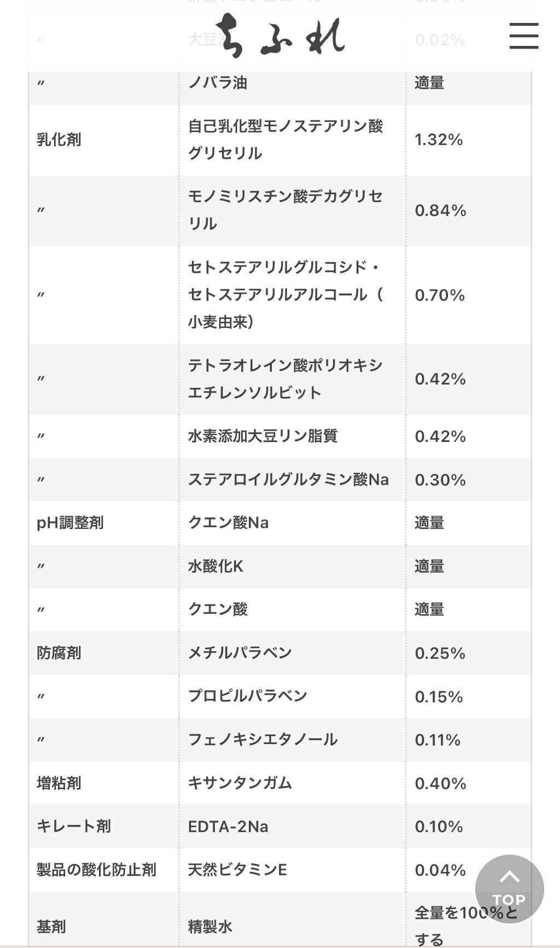Select 水素添加大豆リン脂質 ingredient cell
This screenshot has height=948, width=560.
click(x=263, y=437)
